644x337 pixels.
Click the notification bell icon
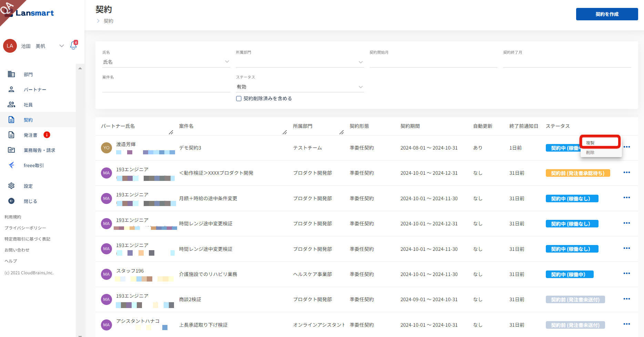tap(73, 45)
